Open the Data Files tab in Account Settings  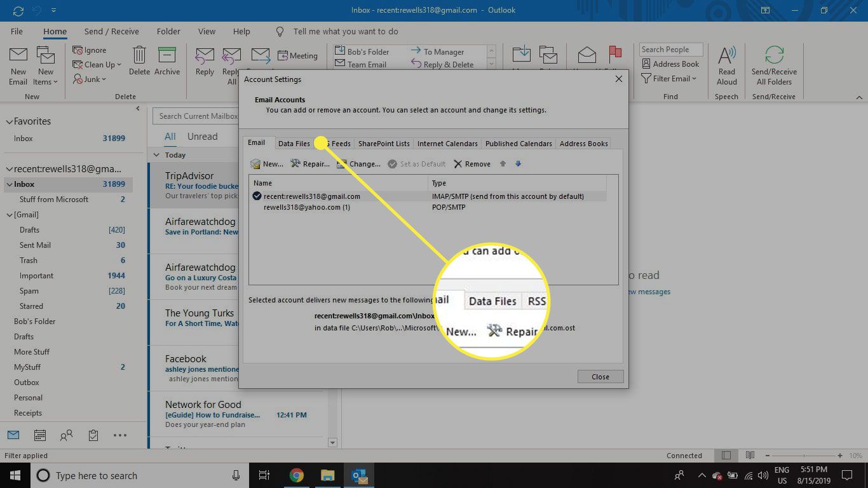coord(294,144)
